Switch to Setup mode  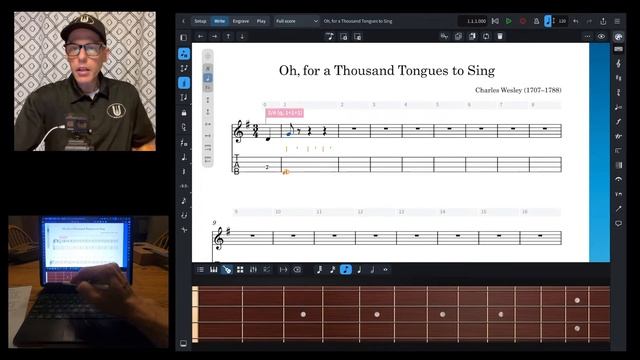click(200, 21)
